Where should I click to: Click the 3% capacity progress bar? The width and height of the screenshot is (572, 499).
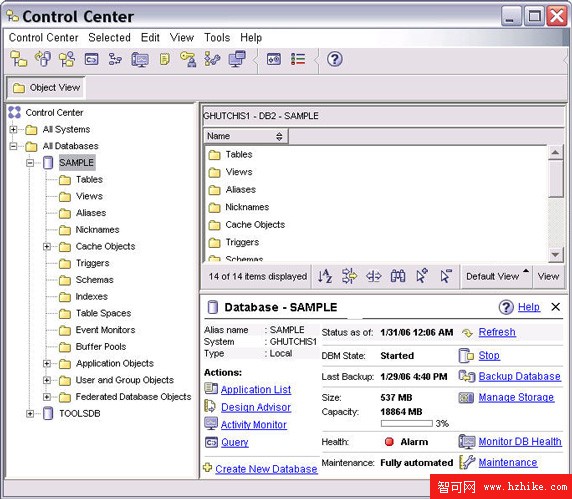click(407, 423)
